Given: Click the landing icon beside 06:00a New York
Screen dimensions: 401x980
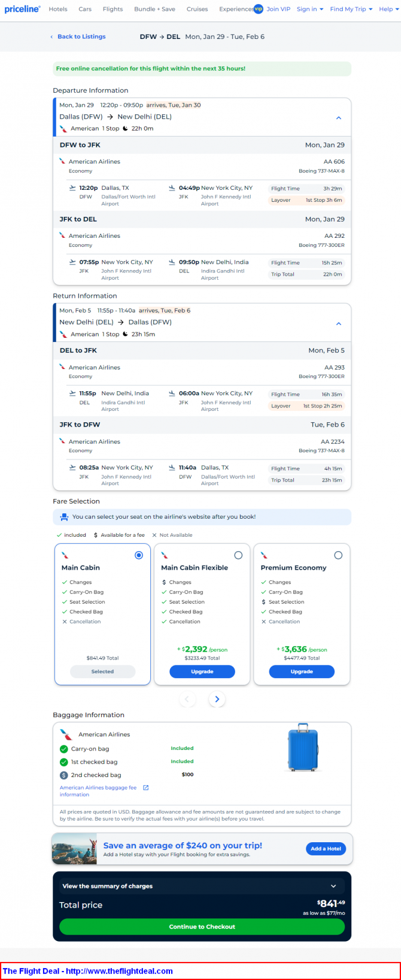Looking at the screenshot, I should pyautogui.click(x=172, y=393).
